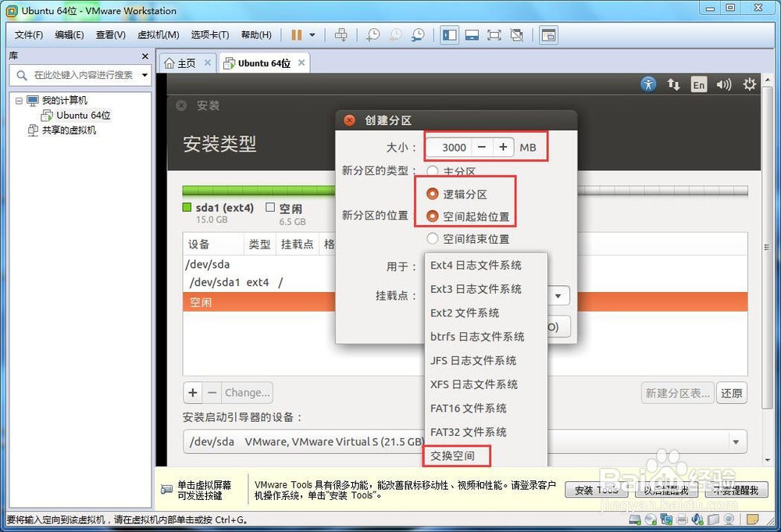Viewport: 781px width, 532px height.
Task: Click the 还原 revert button
Action: pyautogui.click(x=731, y=394)
